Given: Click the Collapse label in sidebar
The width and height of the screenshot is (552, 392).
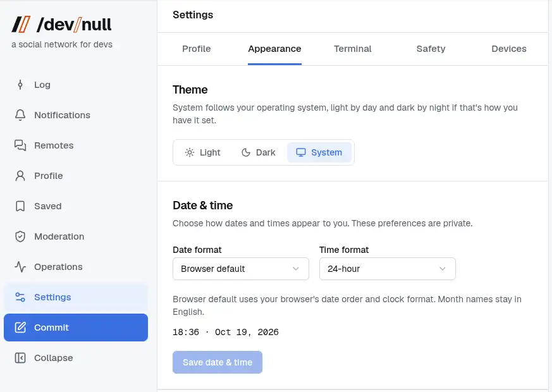Looking at the screenshot, I should tap(54, 358).
